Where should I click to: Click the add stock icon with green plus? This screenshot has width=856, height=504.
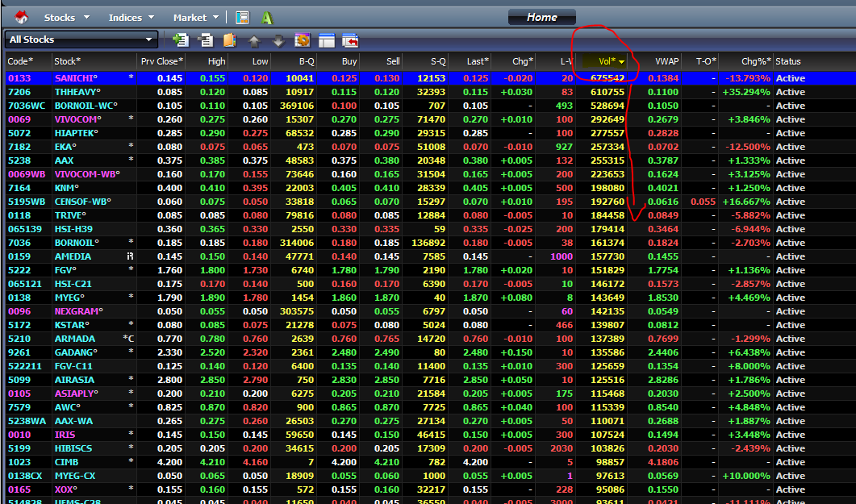coord(180,40)
